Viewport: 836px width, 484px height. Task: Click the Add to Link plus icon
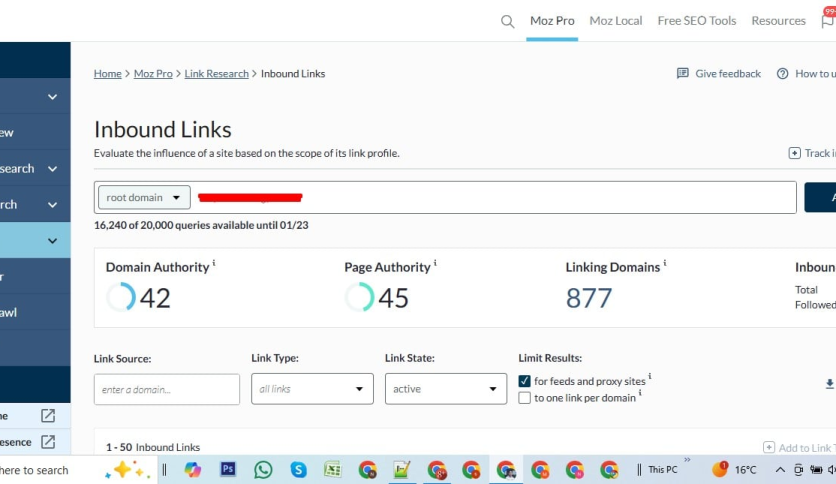tap(769, 447)
